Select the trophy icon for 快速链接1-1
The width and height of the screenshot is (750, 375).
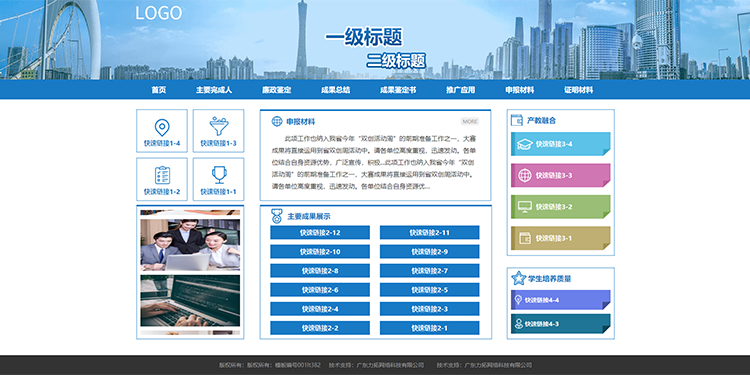[219, 175]
